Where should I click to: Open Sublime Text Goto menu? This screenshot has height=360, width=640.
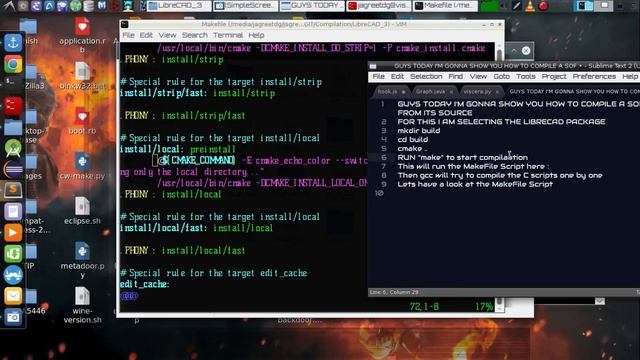[501, 76]
